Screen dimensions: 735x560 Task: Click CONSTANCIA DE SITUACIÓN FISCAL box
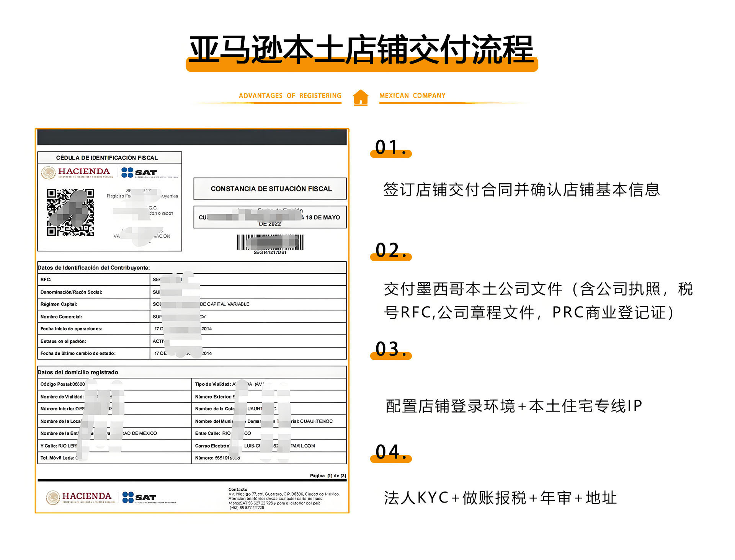point(270,189)
